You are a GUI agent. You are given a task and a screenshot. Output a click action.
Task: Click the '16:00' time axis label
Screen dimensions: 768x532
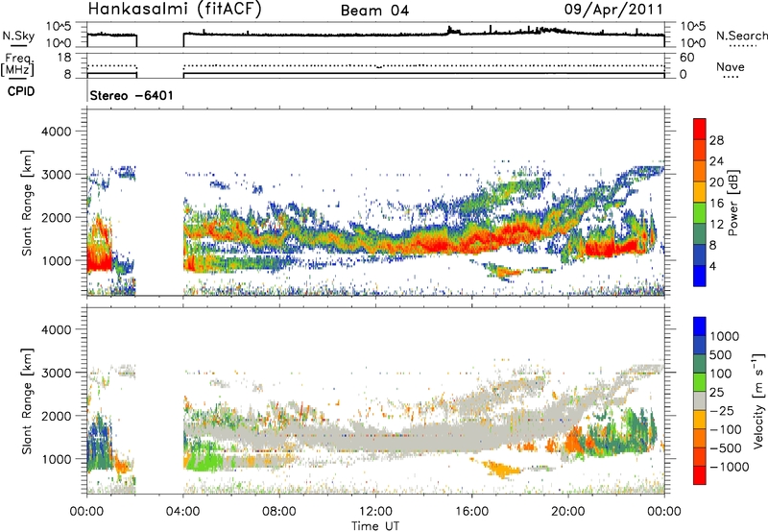tap(472, 512)
